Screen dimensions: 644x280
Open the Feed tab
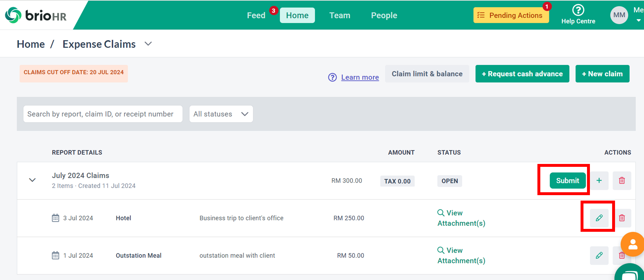[x=256, y=15]
